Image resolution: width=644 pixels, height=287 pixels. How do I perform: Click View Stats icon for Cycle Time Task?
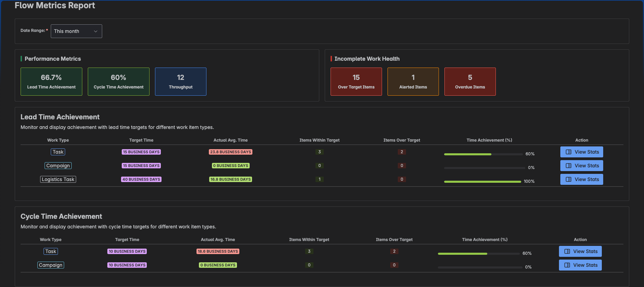tap(567, 251)
